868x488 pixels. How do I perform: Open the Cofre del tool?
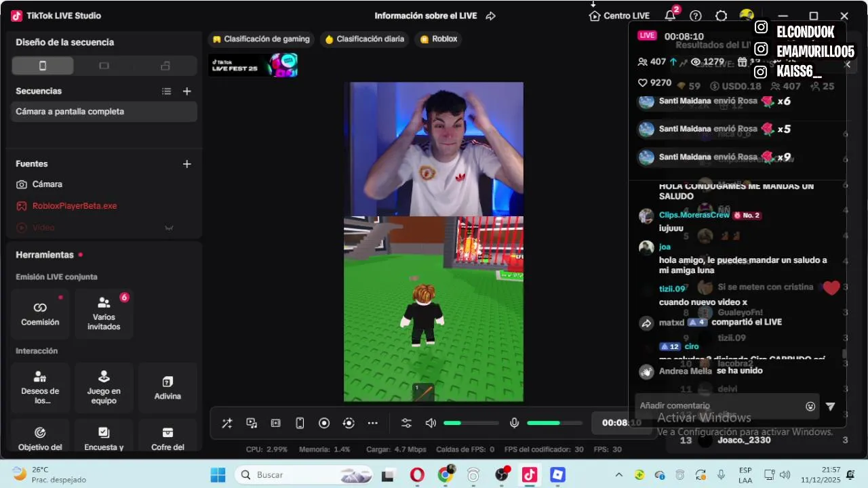tap(167, 436)
